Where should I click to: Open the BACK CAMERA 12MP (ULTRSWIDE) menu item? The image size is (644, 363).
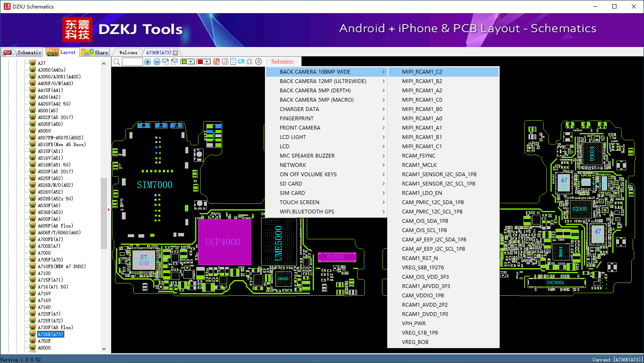point(326,81)
